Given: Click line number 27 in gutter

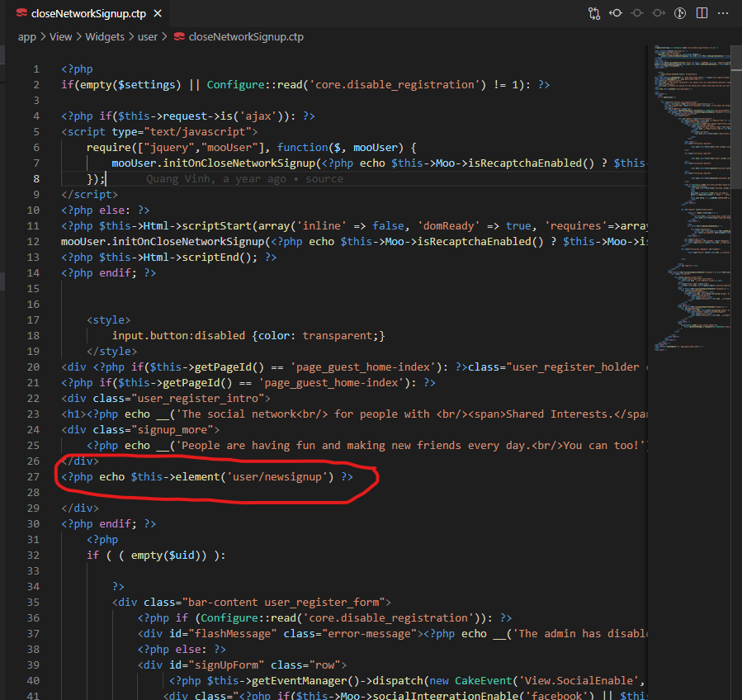Looking at the screenshot, I should 33,476.
